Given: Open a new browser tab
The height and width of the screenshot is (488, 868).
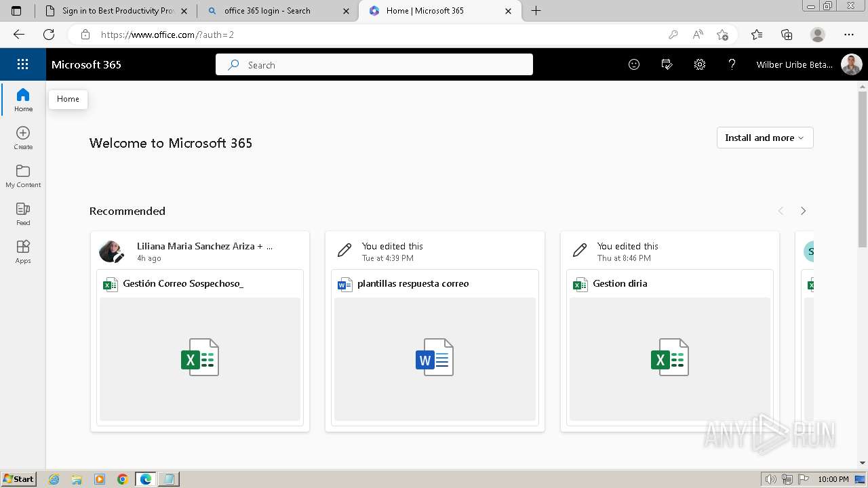Looking at the screenshot, I should 536,10.
